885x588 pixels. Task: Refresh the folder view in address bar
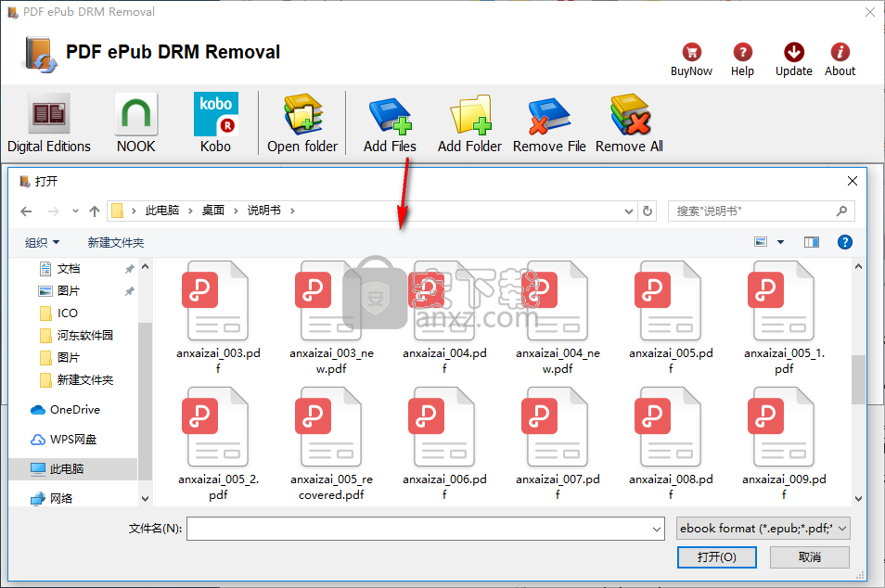648,211
